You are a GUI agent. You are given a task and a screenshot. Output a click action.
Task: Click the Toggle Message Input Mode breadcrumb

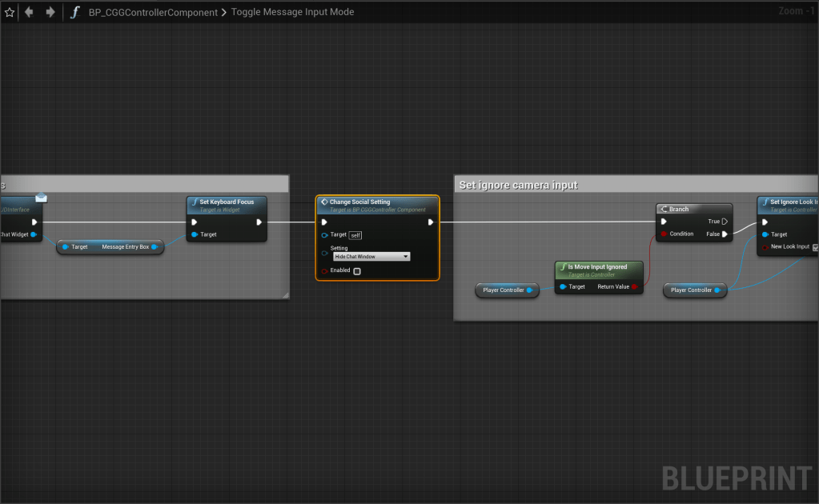tap(292, 12)
